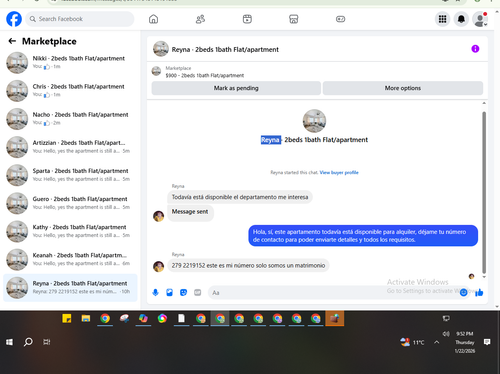
Task: Click More options button
Action: 403,88
